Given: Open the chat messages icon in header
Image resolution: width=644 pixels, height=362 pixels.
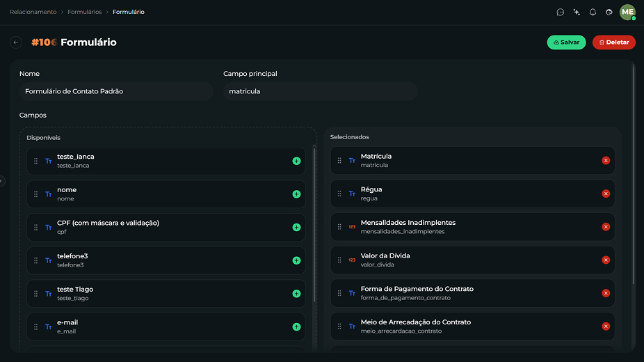Looking at the screenshot, I should click(561, 13).
